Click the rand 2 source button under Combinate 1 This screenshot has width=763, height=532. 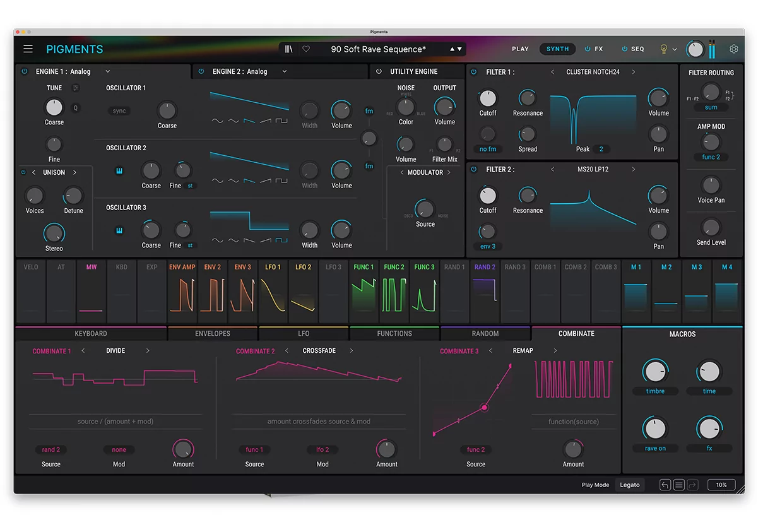50,449
